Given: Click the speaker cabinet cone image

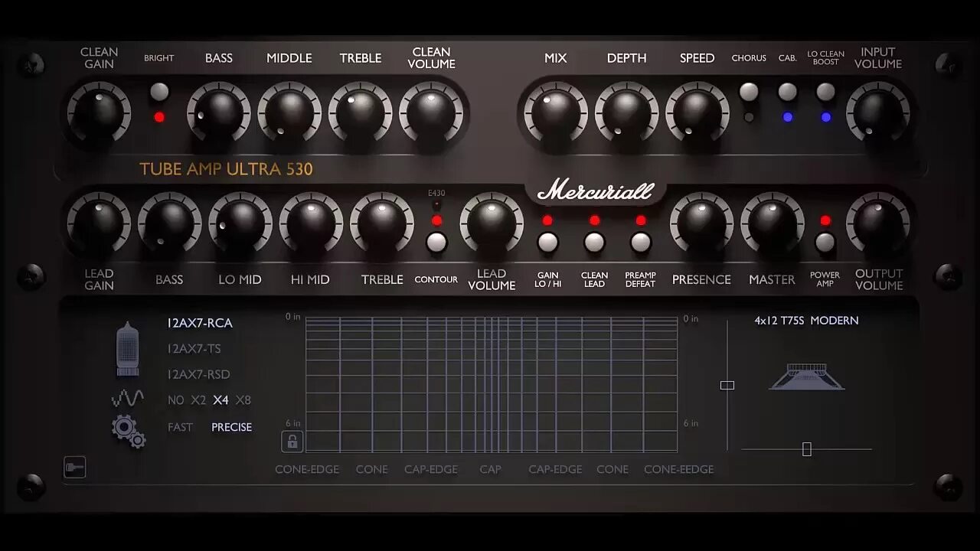Looking at the screenshot, I should [806, 377].
